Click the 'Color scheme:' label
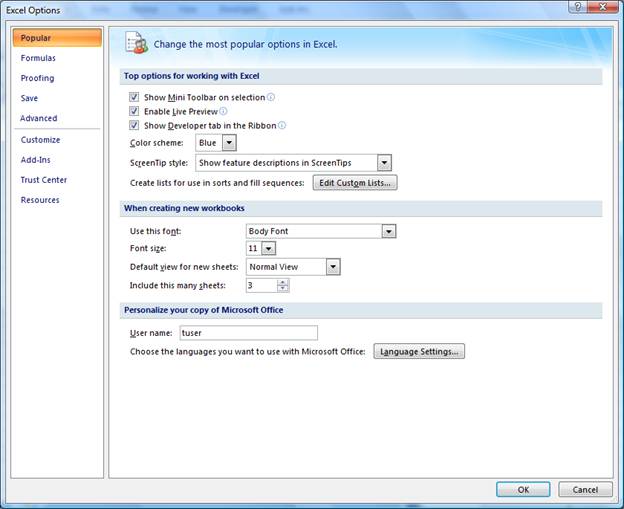Image resolution: width=624 pixels, height=509 pixels. (156, 143)
